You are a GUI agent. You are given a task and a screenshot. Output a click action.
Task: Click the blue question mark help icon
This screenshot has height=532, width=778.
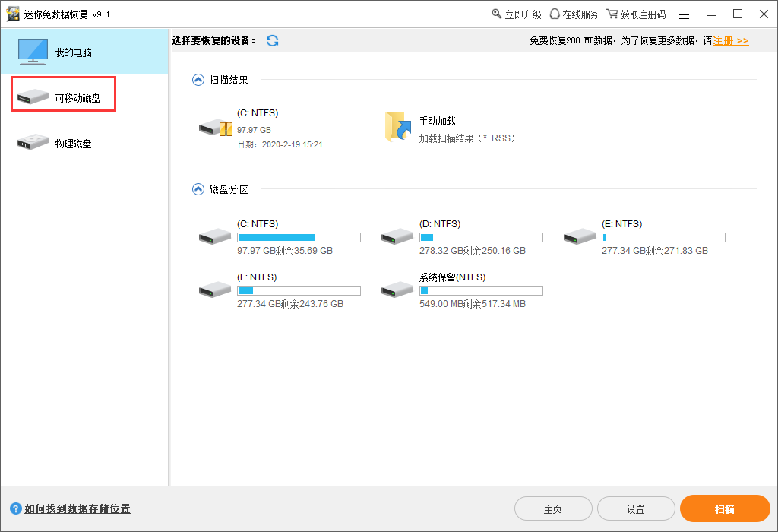pos(16,508)
